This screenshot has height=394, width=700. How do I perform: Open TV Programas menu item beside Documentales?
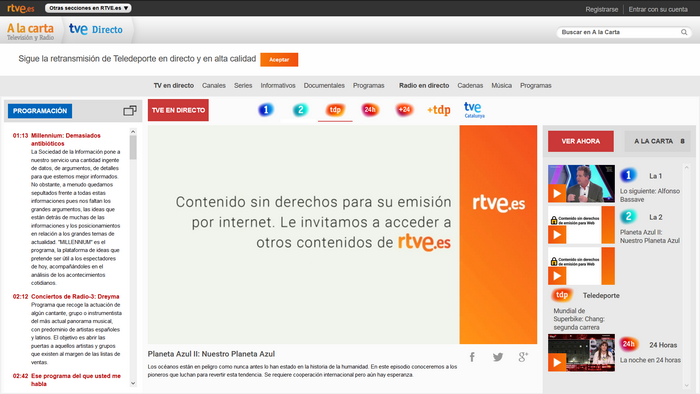(x=368, y=85)
